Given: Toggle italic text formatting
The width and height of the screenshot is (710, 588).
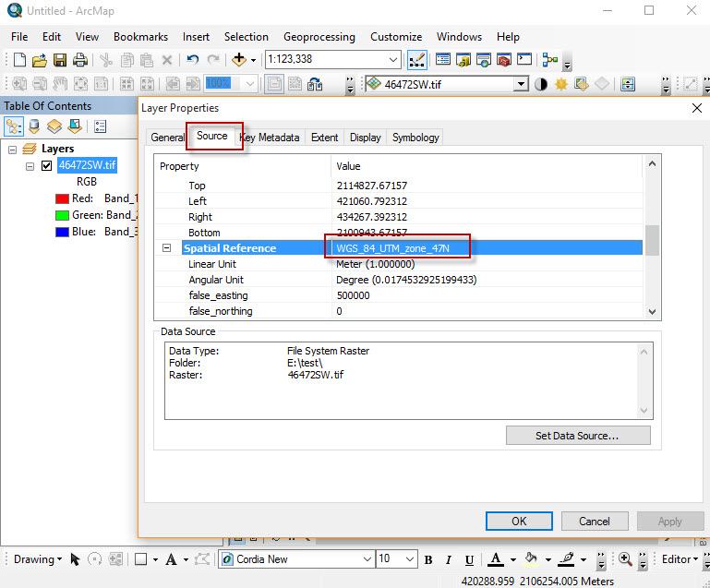Looking at the screenshot, I should click(x=449, y=560).
